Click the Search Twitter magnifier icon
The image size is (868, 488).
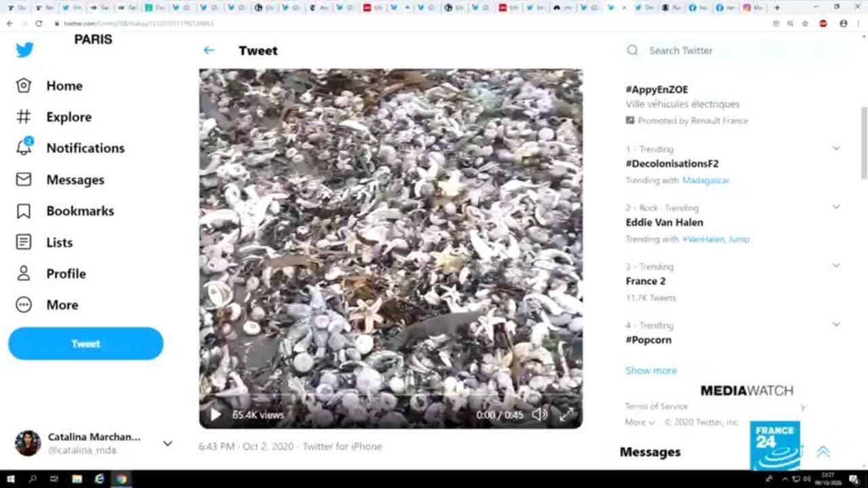pyautogui.click(x=633, y=50)
